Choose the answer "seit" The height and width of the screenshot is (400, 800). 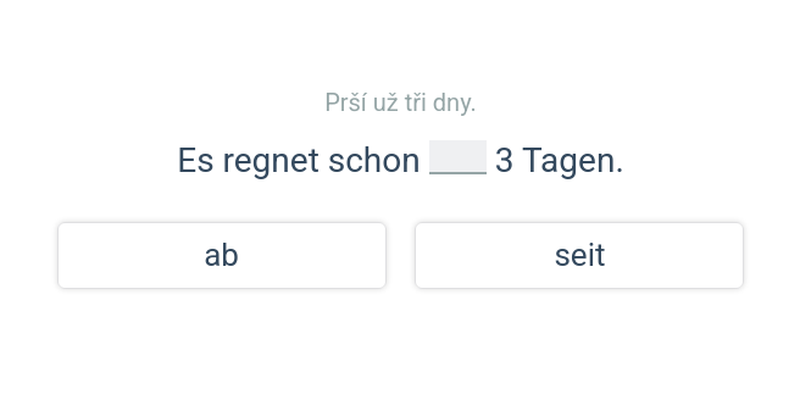pos(579,256)
